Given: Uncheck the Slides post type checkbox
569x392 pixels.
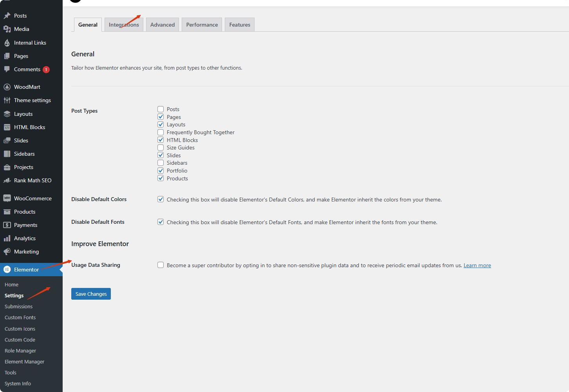Looking at the screenshot, I should coord(161,155).
